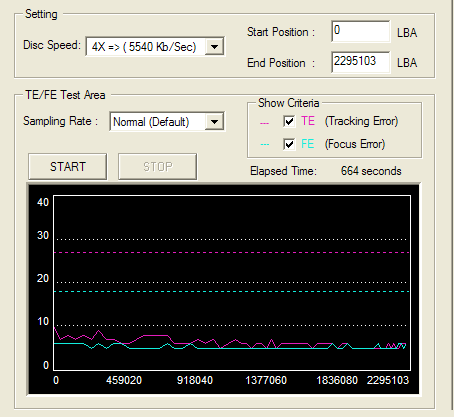Screen dimensions: 454x417
Task: Click the Elapsed Time 664 seconds readout
Action: [x=371, y=171]
